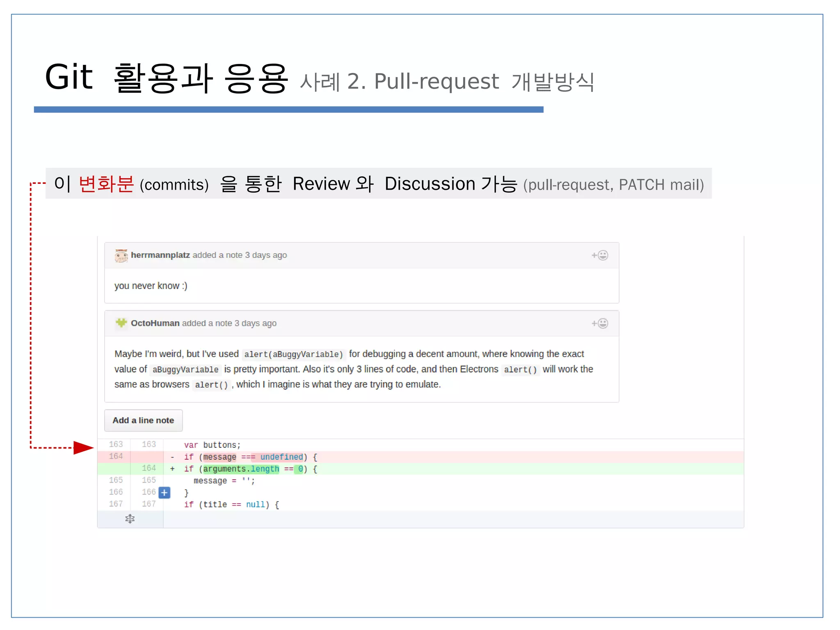Click old line number 163

pos(116,444)
